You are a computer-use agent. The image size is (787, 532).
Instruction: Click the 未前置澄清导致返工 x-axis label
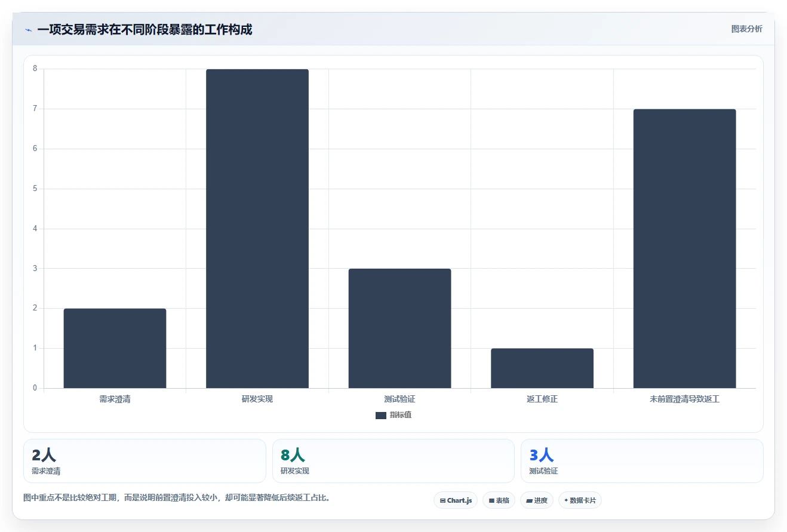(684, 399)
